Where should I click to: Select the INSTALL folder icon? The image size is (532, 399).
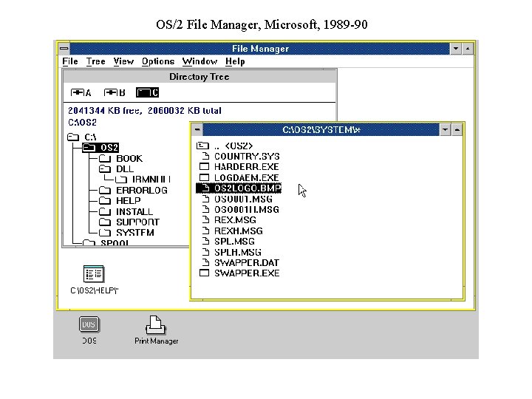[x=105, y=212]
